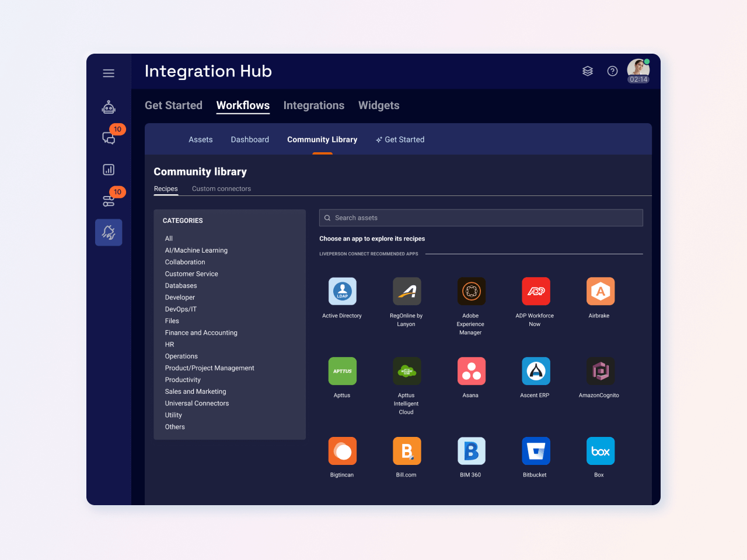This screenshot has width=747, height=560.
Task: Open conversations icon with 10 badge
Action: coord(109,138)
